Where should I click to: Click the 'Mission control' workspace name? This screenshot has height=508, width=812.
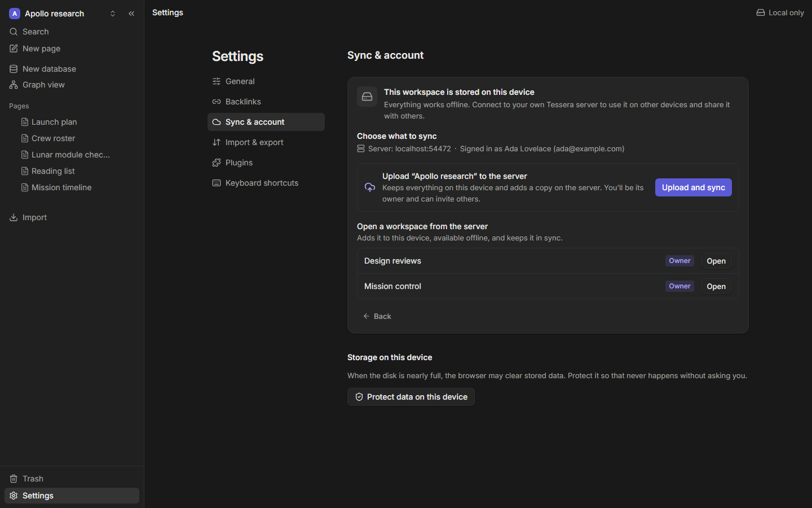tap(392, 286)
